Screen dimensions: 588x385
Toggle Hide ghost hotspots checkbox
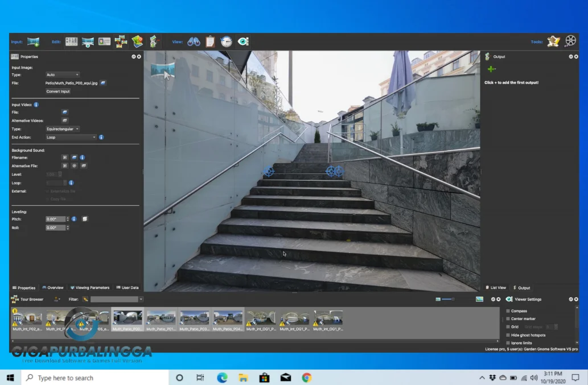click(508, 335)
